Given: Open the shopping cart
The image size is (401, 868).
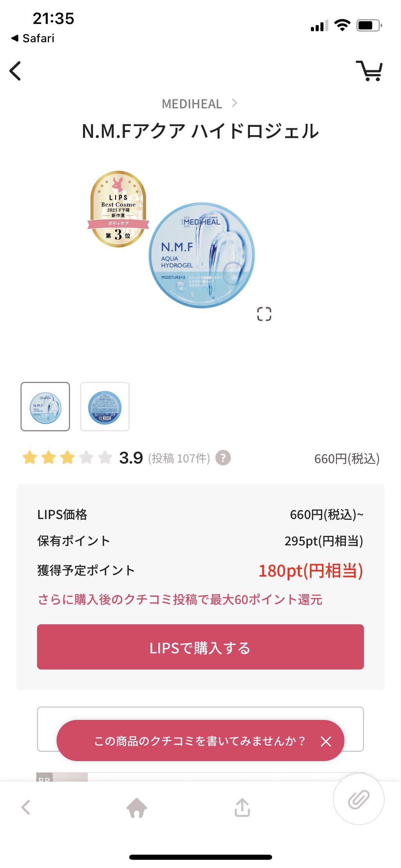Looking at the screenshot, I should click(x=369, y=71).
